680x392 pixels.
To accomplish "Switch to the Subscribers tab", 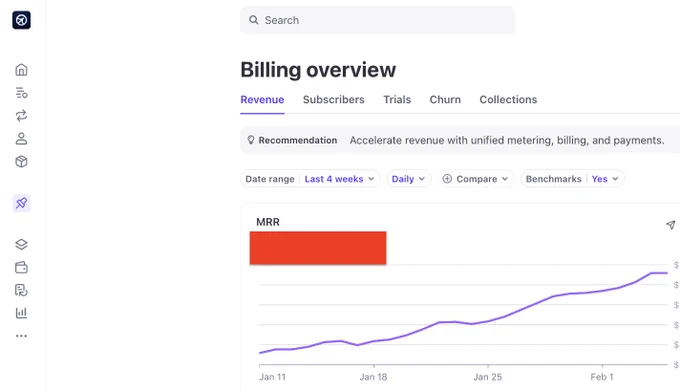I will click(x=333, y=100).
